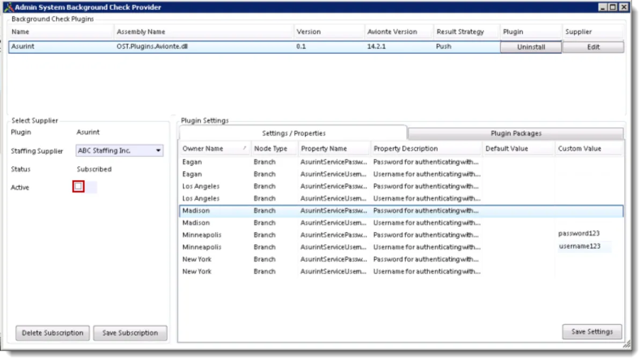Screen dimensions: 644x363
Task: Switch to the Plugin Packages tab
Action: (x=516, y=134)
